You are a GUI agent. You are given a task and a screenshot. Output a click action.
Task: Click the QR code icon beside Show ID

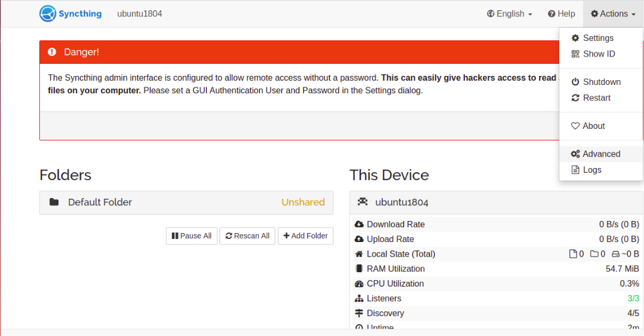pos(575,54)
